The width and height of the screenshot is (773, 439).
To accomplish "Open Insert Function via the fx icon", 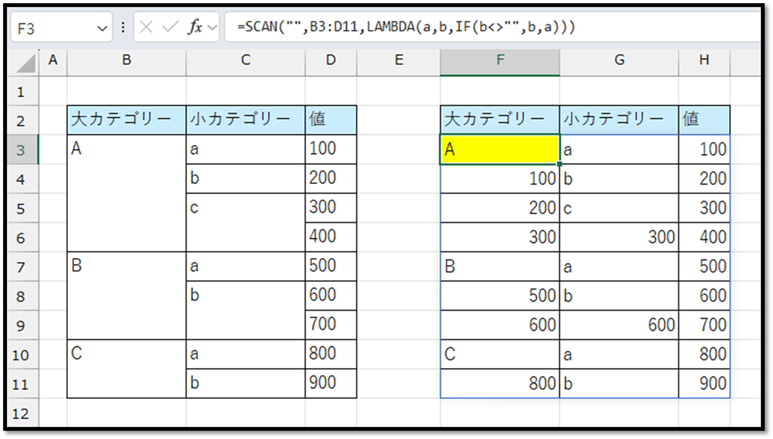I will click(x=194, y=28).
